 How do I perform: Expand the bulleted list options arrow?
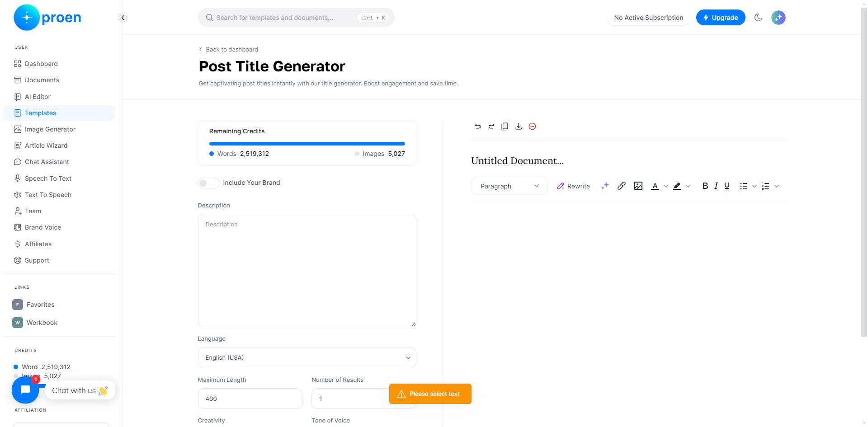point(754,186)
